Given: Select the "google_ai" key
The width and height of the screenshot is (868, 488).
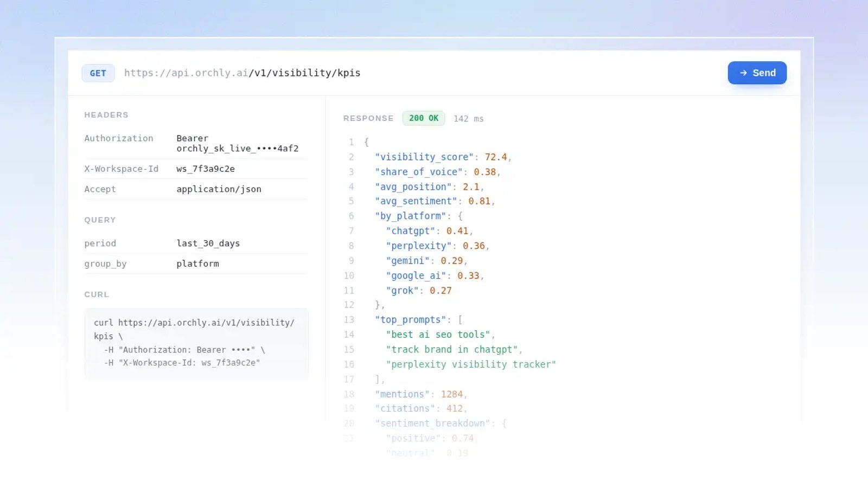Looking at the screenshot, I should coord(416,276).
